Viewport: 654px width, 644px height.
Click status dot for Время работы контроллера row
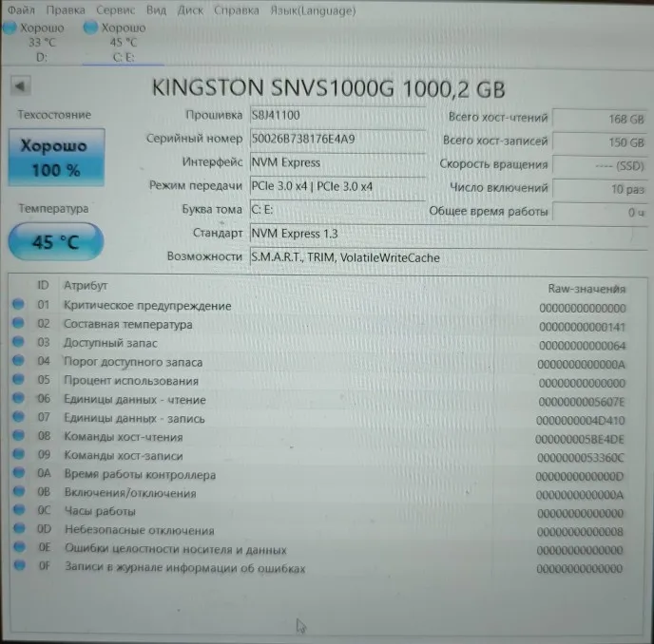19,472
